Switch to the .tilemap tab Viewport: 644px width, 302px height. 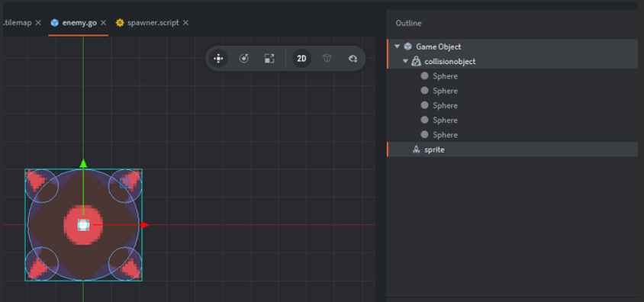tap(17, 23)
